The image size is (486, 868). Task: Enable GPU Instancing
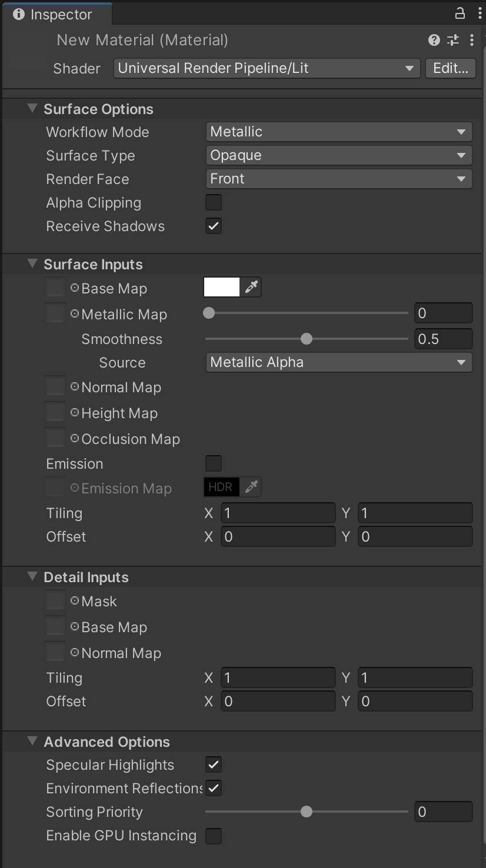tap(213, 836)
